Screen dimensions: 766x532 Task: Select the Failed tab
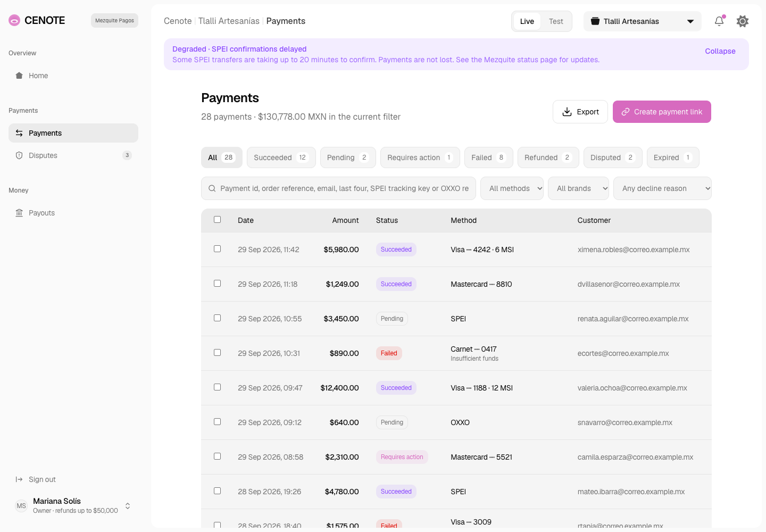tap(489, 157)
